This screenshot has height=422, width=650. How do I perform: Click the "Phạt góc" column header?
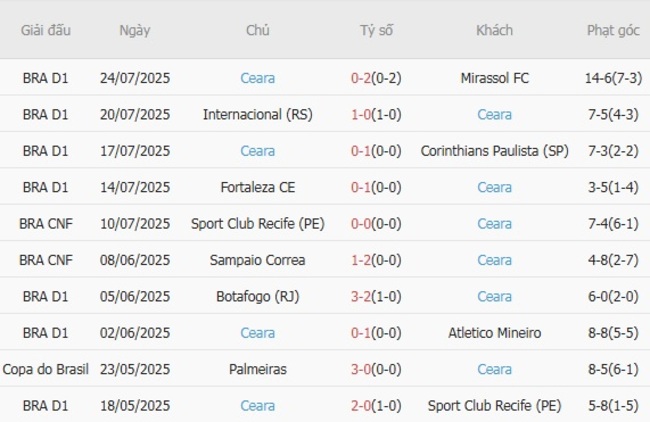tap(613, 30)
